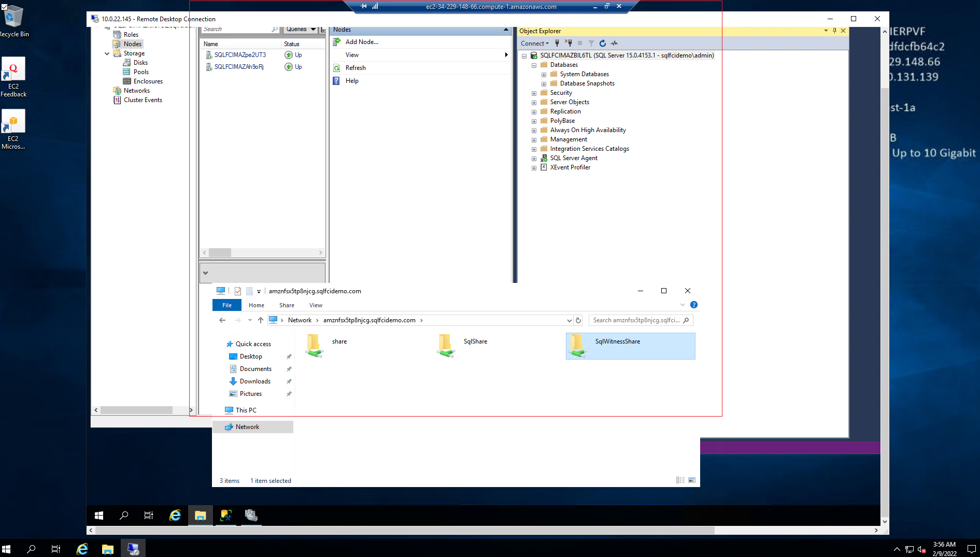The width and height of the screenshot is (980, 557).
Task: Expand the Always On High Availability node
Action: [534, 131]
